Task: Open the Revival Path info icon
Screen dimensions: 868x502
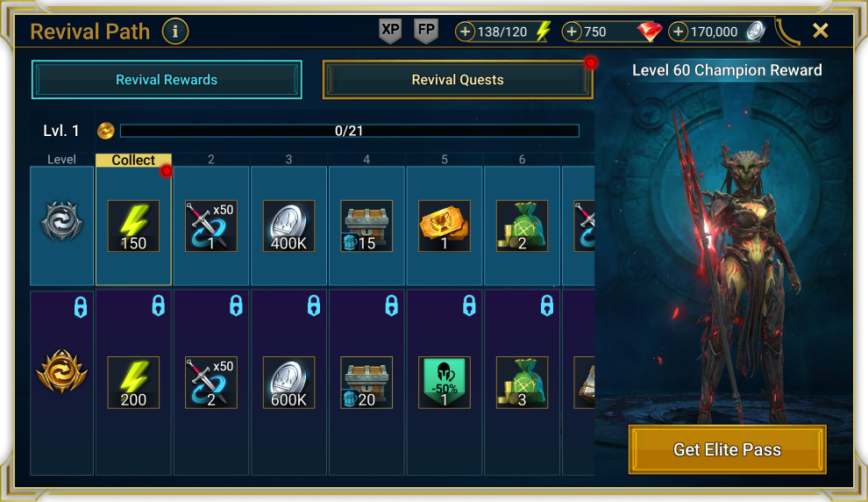Action: pyautogui.click(x=175, y=32)
